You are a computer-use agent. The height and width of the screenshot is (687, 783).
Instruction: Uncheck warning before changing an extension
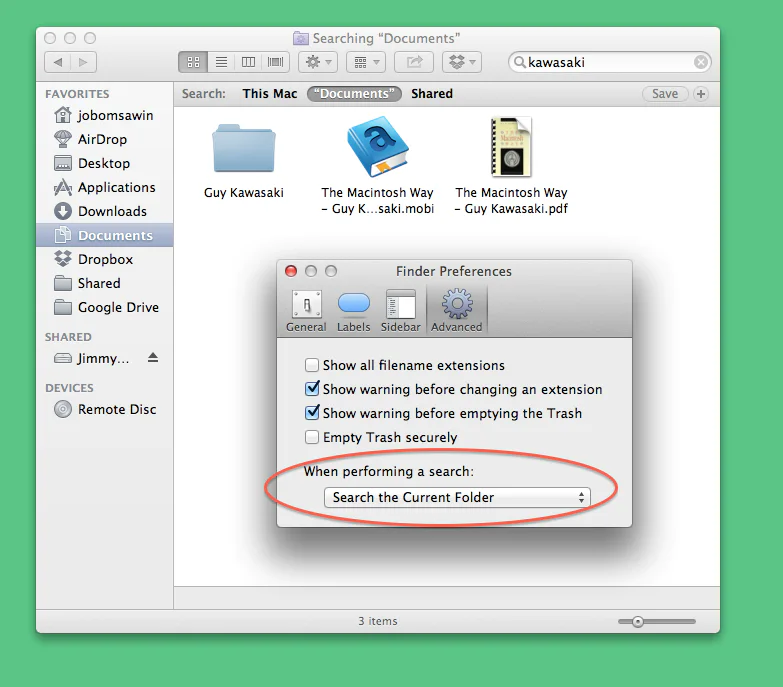[x=312, y=388]
